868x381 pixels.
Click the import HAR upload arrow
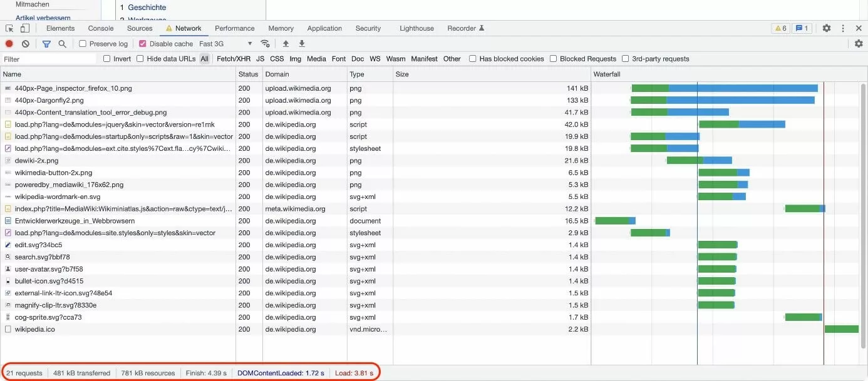click(286, 44)
